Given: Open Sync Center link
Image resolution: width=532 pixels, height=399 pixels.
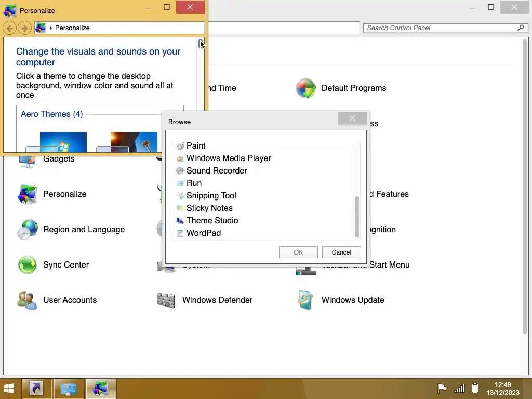Looking at the screenshot, I should pos(66,264).
